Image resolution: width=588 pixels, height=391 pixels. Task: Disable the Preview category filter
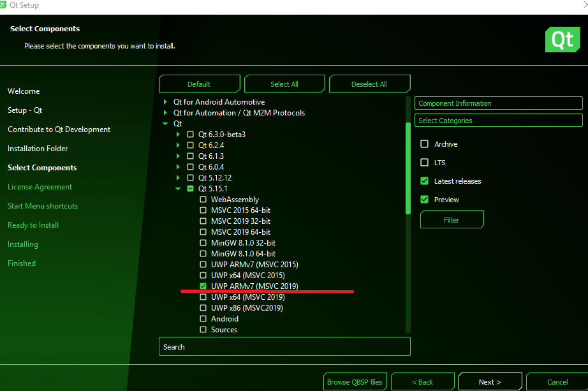tap(425, 199)
